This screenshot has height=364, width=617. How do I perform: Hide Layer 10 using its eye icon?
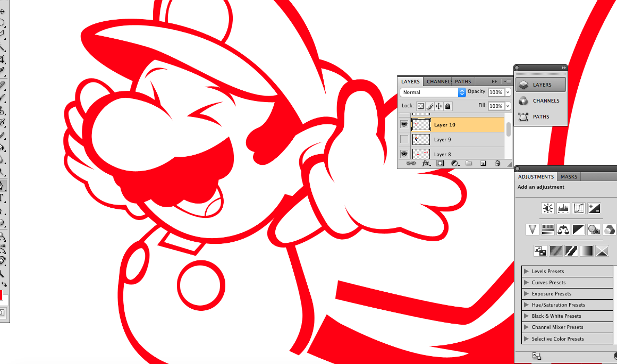(x=404, y=124)
